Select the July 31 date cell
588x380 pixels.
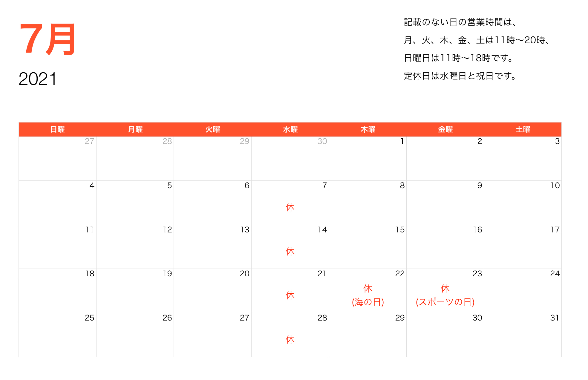click(x=556, y=318)
